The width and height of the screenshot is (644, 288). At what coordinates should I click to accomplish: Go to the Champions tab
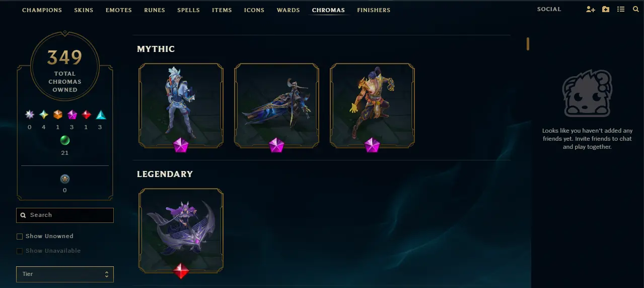[42, 10]
